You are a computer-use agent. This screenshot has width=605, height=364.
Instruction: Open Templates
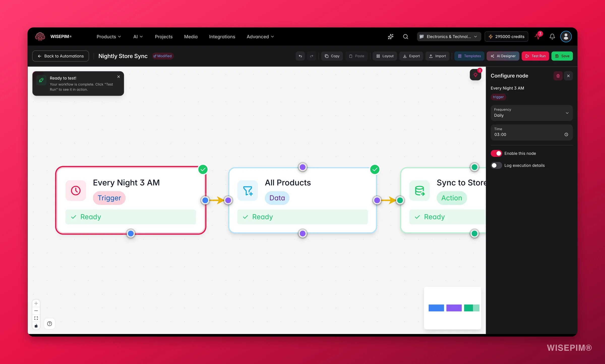click(x=469, y=56)
